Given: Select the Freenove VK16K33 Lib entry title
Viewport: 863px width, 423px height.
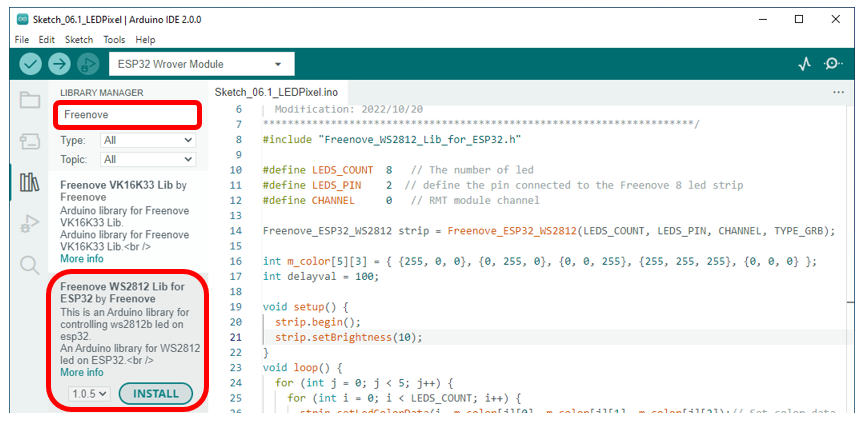Looking at the screenshot, I should pyautogui.click(x=123, y=191).
